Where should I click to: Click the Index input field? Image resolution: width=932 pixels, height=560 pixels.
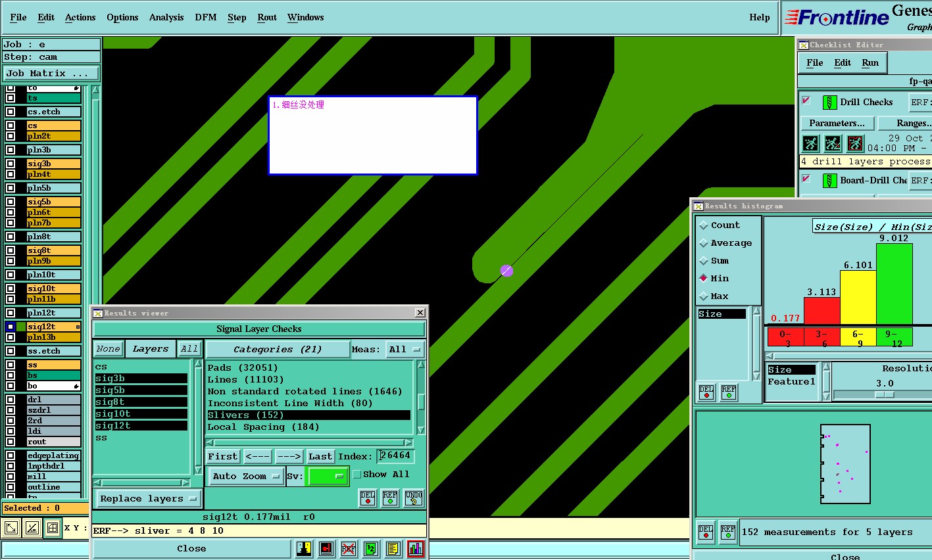pos(395,455)
